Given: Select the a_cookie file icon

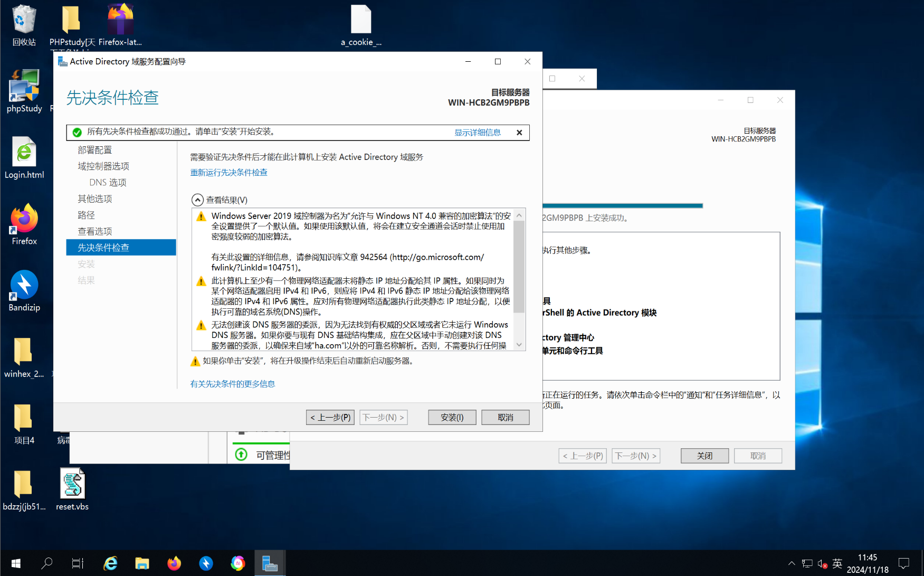Looking at the screenshot, I should point(361,25).
